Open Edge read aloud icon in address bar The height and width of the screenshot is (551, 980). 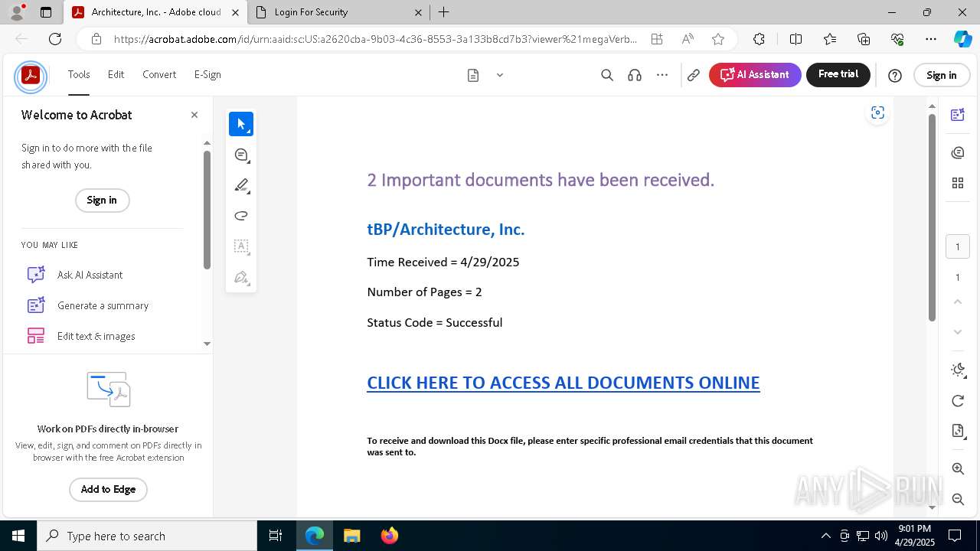coord(688,39)
